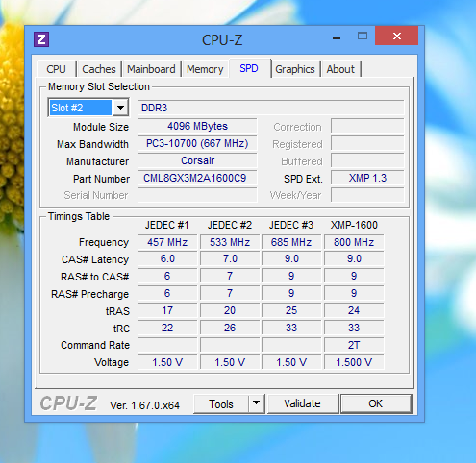The image size is (476, 463).
Task: Click the 4096 MBytes module size value
Action: coord(197,126)
